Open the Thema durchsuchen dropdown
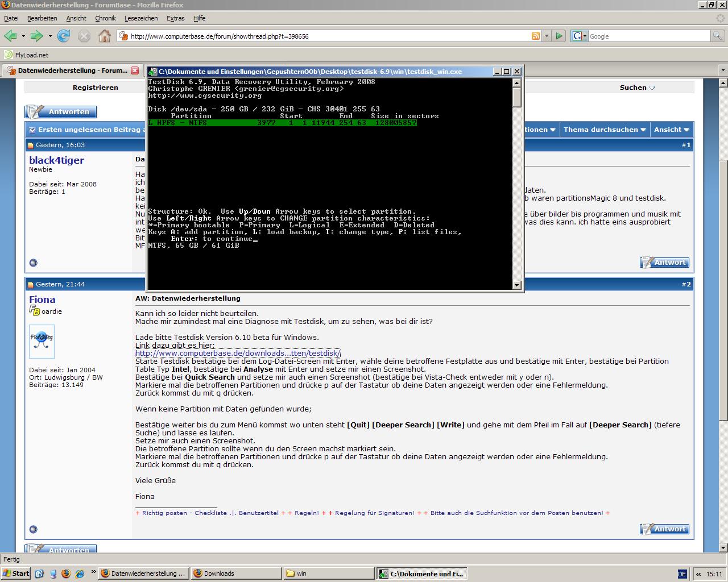The height and width of the screenshot is (582, 728). (x=605, y=130)
